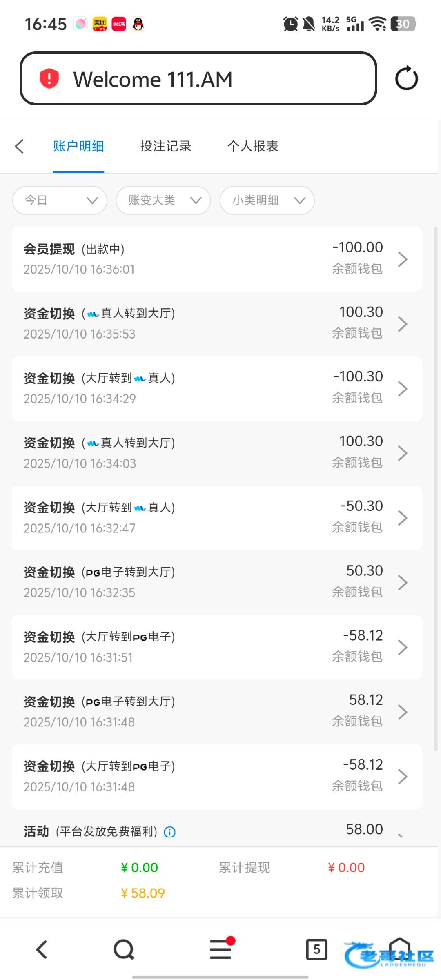
Task: Open the 会员提现 -100.00 withdrawal record
Action: pyautogui.click(x=216, y=259)
